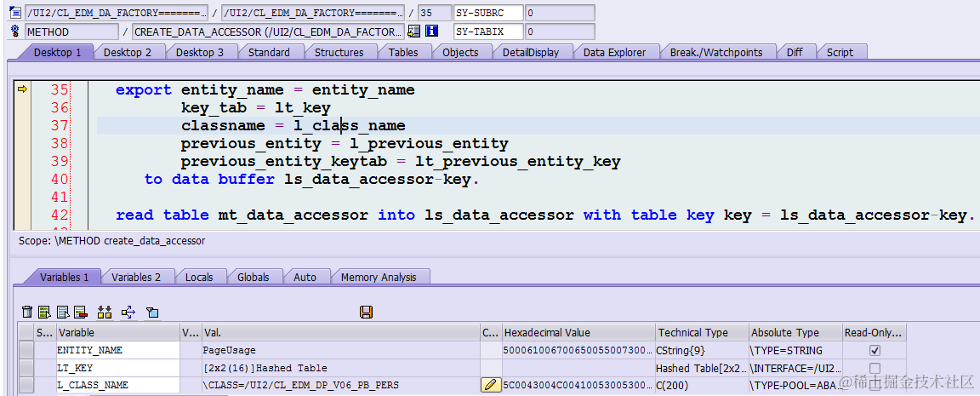The image size is (980, 396).
Task: Click the yellow arrow tree icon
Action: (128, 312)
